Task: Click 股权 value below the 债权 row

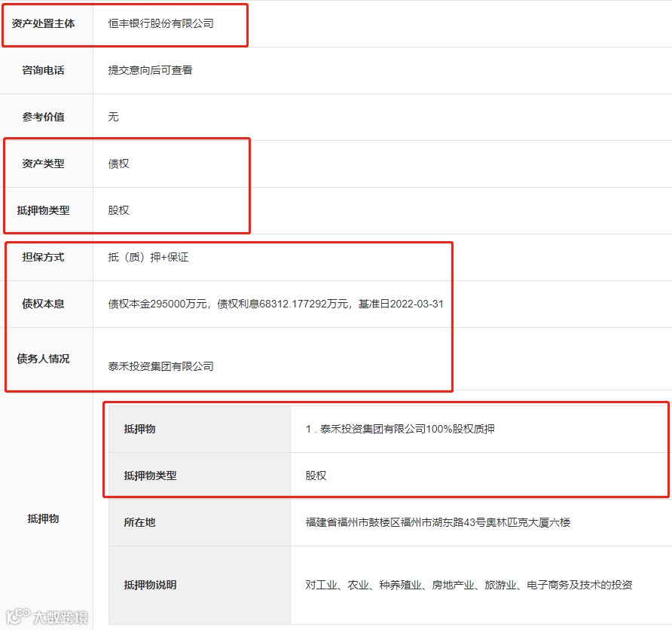Action: pyautogui.click(x=118, y=210)
